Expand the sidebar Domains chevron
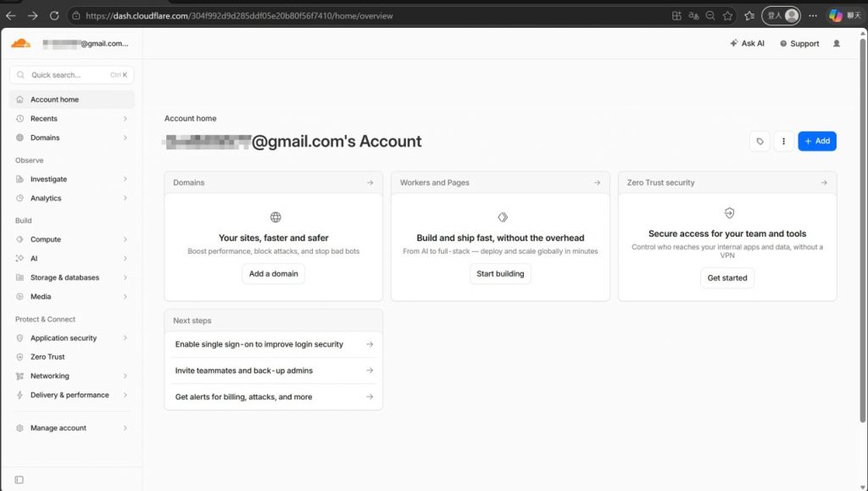Viewport: 868px width, 491px height. (x=125, y=137)
